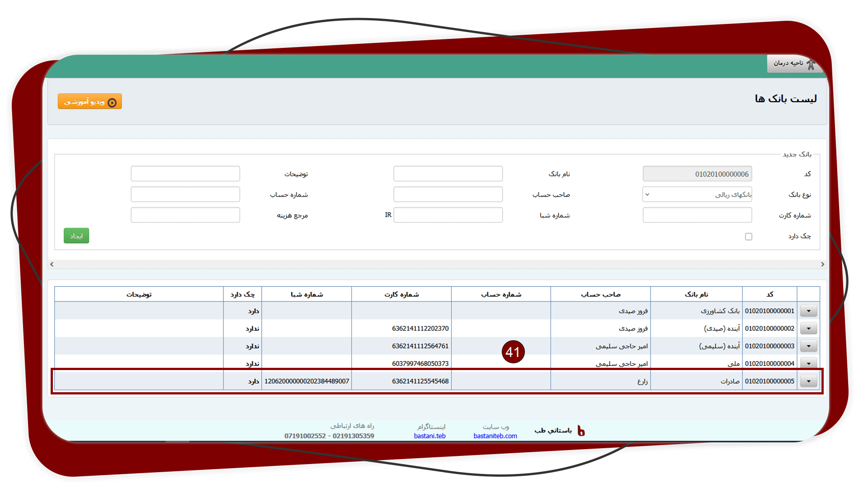The width and height of the screenshot is (868, 488).
Task: Click the صاحب حساب column header
Action: coord(600,295)
